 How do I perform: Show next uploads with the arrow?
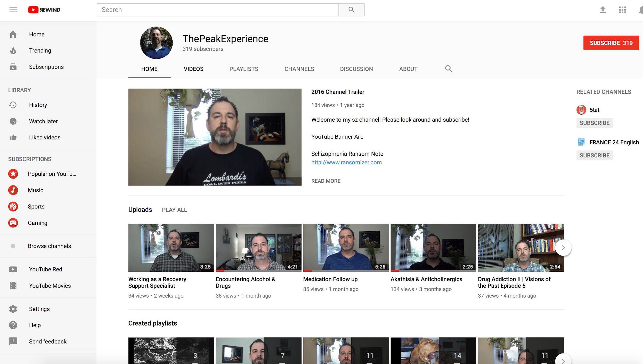[563, 248]
